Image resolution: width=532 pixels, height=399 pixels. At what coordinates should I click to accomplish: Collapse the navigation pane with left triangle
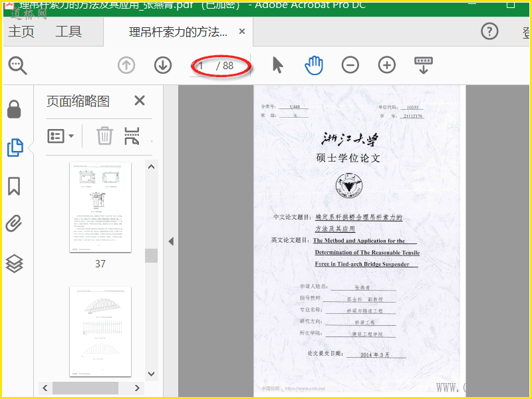pyautogui.click(x=171, y=241)
